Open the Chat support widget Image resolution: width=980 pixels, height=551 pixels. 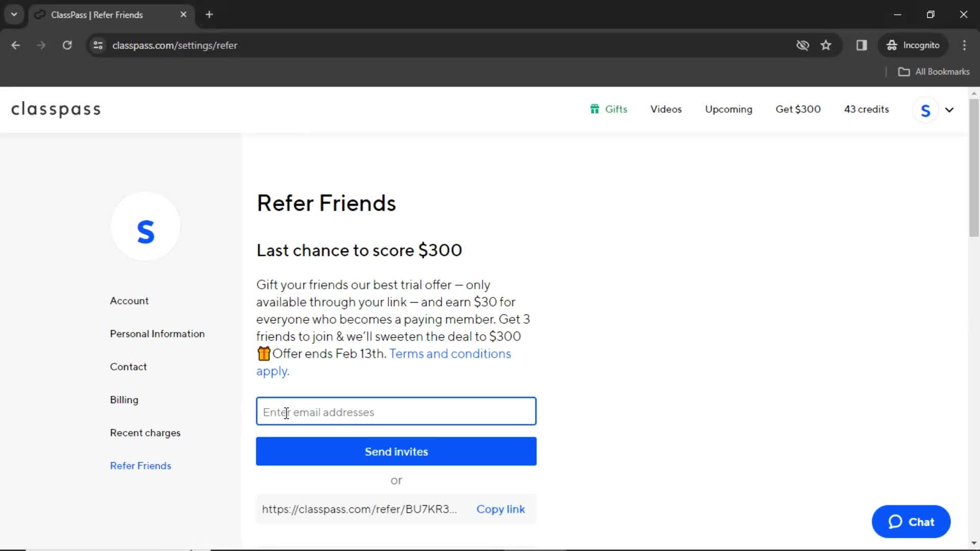pyautogui.click(x=911, y=521)
